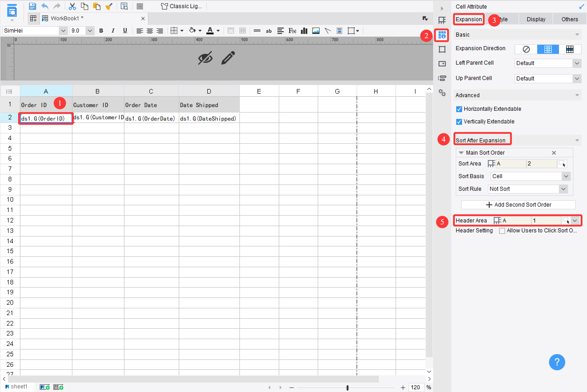
Task: Toggle Italic formatting
Action: click(113, 31)
